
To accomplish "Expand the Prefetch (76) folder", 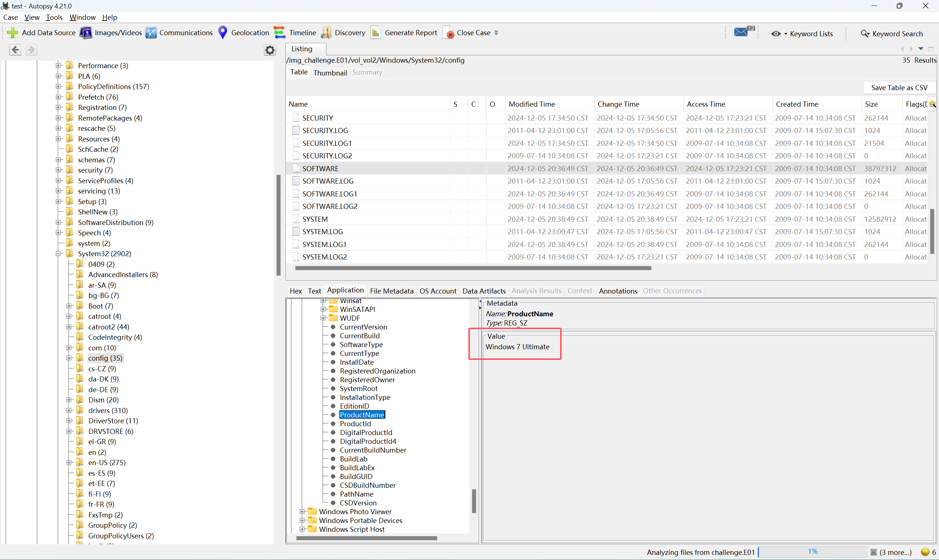I will click(59, 97).
